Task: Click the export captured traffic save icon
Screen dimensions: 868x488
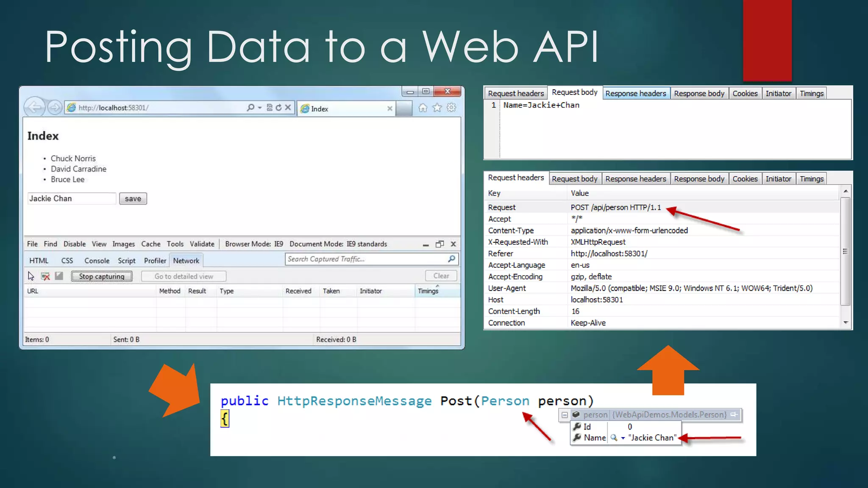Action: [x=59, y=276]
